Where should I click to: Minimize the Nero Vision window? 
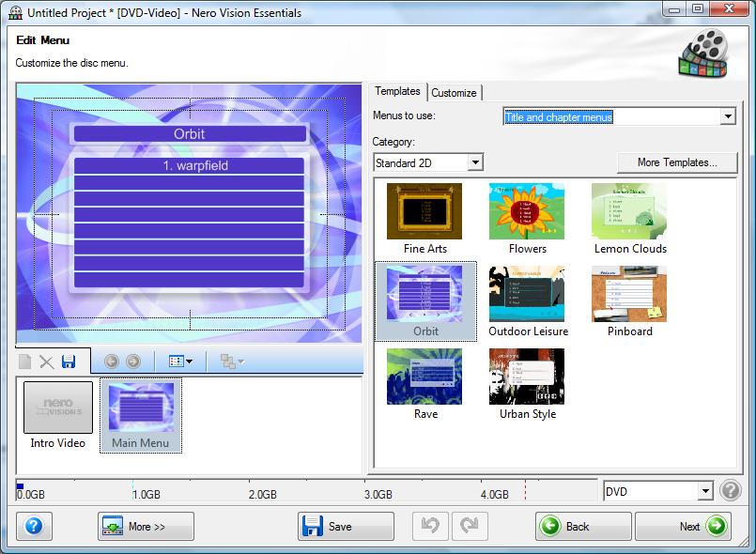674,8
